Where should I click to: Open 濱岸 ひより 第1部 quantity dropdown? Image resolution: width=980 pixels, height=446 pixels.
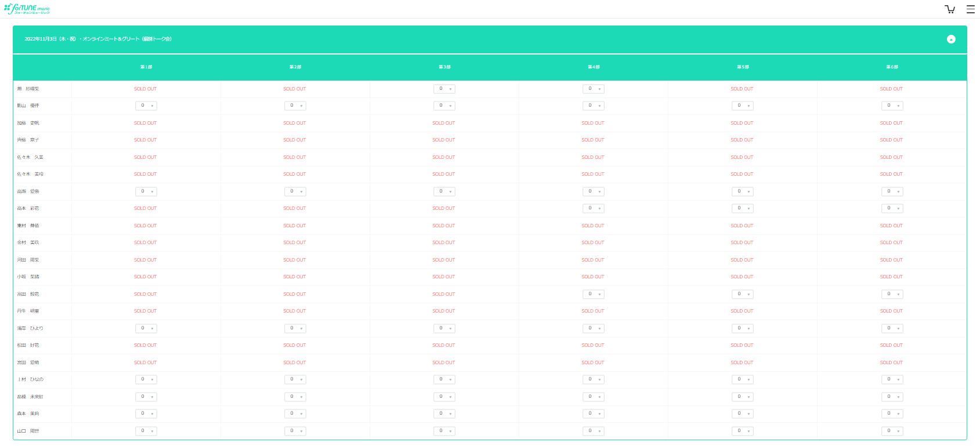pos(146,328)
